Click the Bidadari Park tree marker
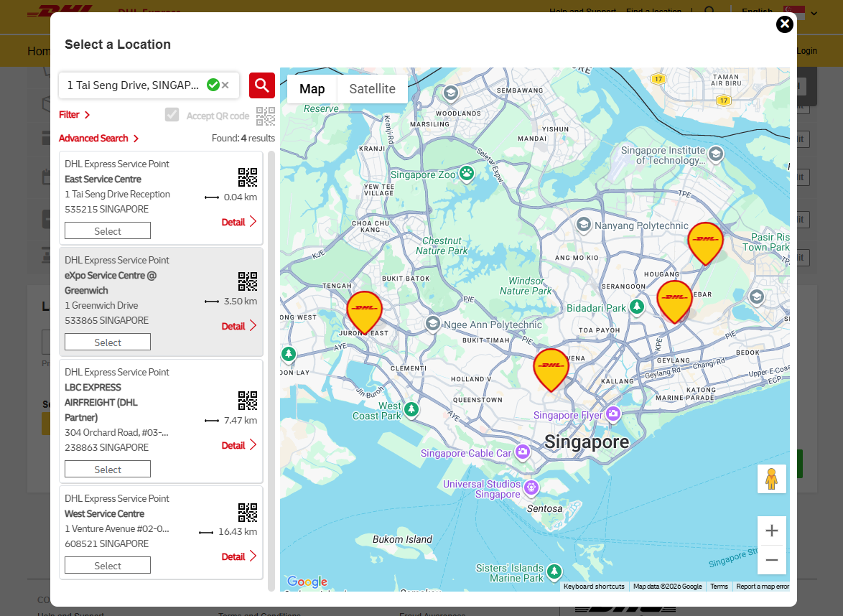Image resolution: width=843 pixels, height=616 pixels. click(636, 307)
